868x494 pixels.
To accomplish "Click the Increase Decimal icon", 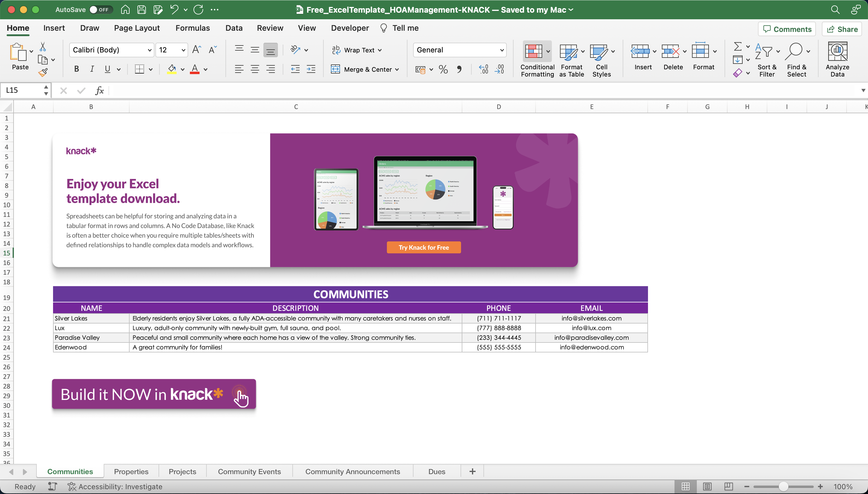I will pyautogui.click(x=483, y=69).
